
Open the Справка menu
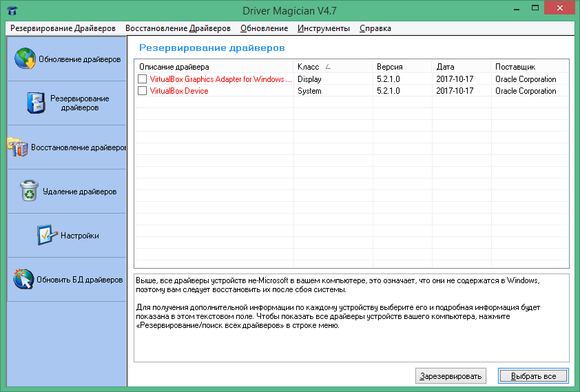(375, 28)
